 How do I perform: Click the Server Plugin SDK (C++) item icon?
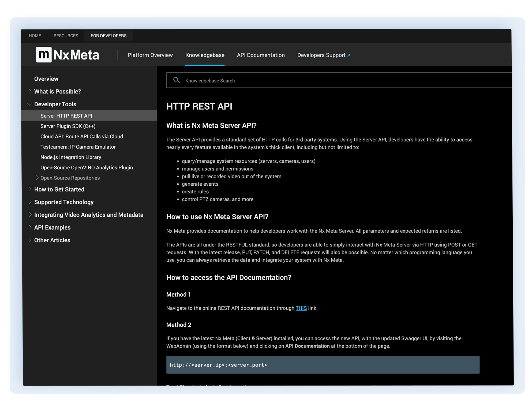click(x=68, y=126)
